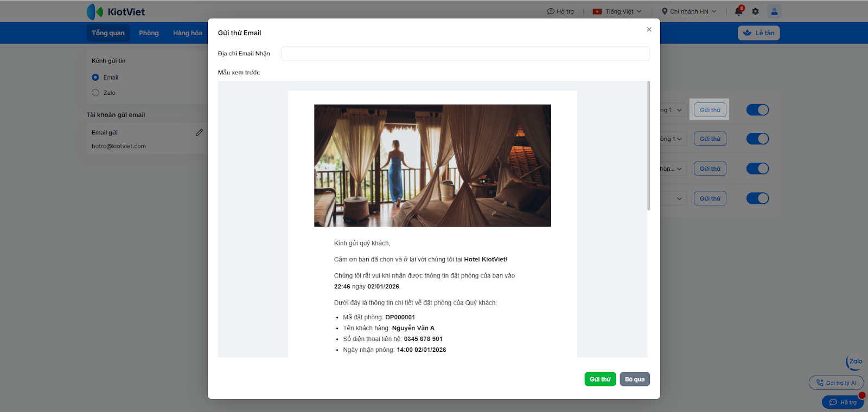Image resolution: width=868 pixels, height=412 pixels.
Task: Click the 'Kênh gửi tin' heading
Action: coord(108,61)
